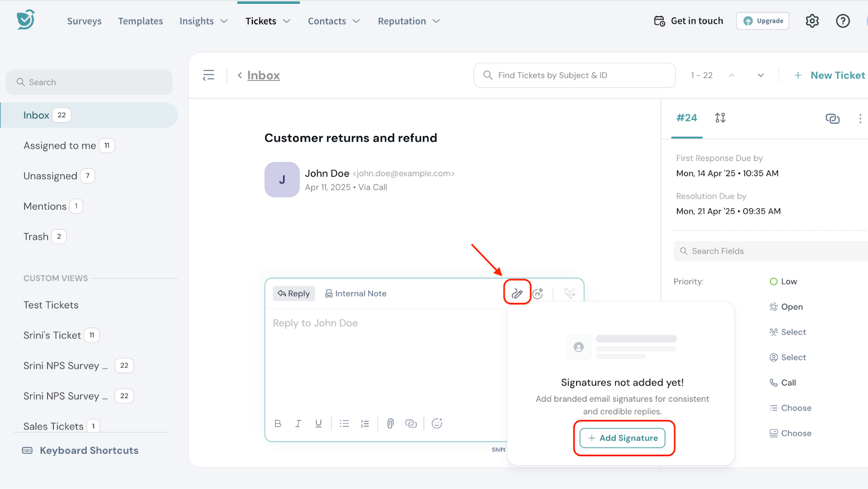This screenshot has height=489, width=868.
Task: Click the conversations icon in ticket panel
Action: pyautogui.click(x=832, y=118)
